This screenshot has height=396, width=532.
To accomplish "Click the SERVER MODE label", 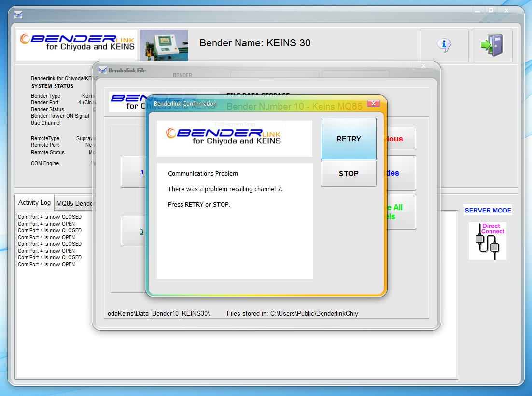I will pos(488,211).
